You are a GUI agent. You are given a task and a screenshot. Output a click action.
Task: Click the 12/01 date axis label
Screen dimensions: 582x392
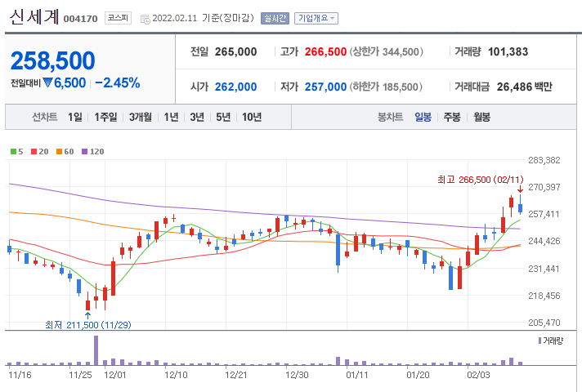[x=115, y=375]
